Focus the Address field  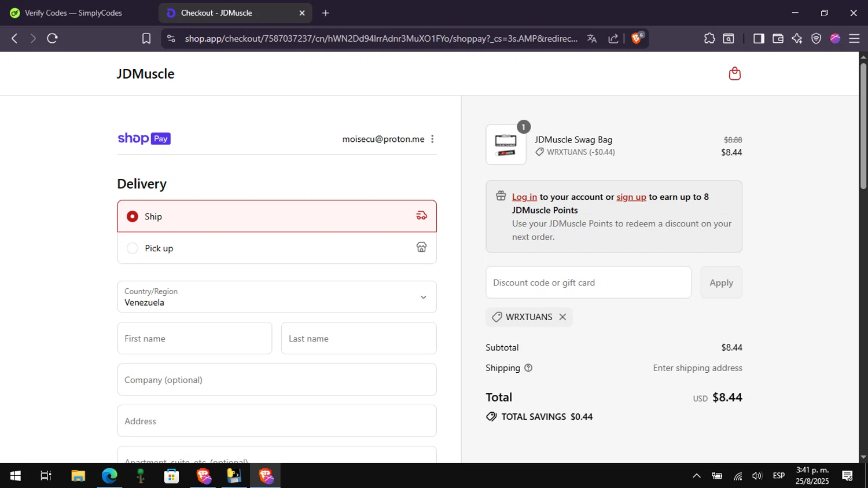tap(277, 421)
